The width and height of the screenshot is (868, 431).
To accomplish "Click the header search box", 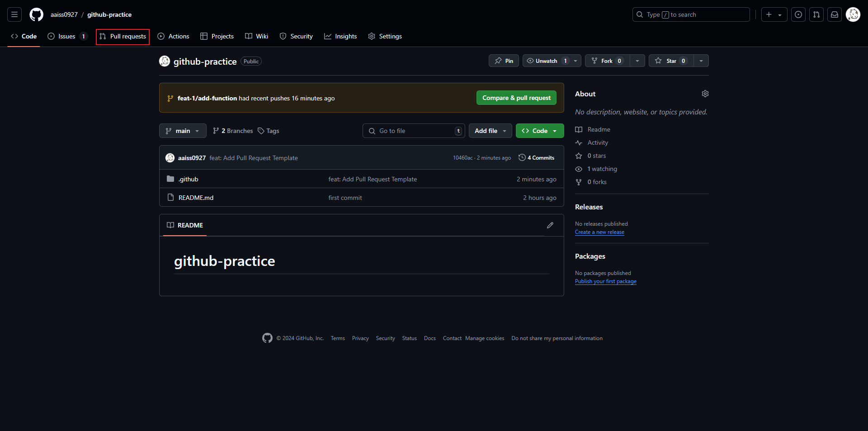I will point(691,14).
